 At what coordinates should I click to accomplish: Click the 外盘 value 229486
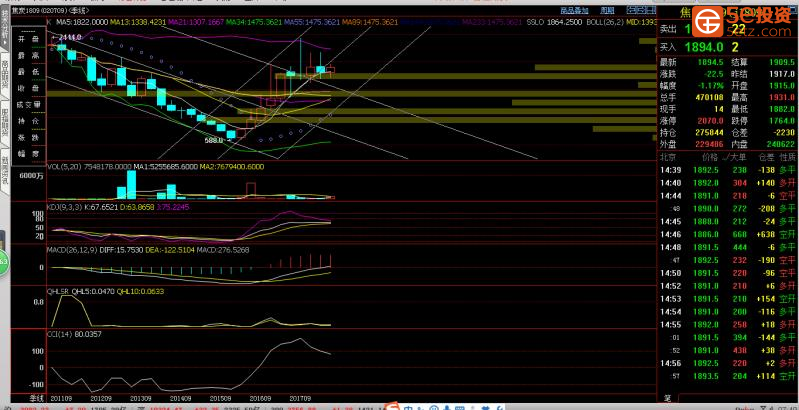click(x=708, y=144)
